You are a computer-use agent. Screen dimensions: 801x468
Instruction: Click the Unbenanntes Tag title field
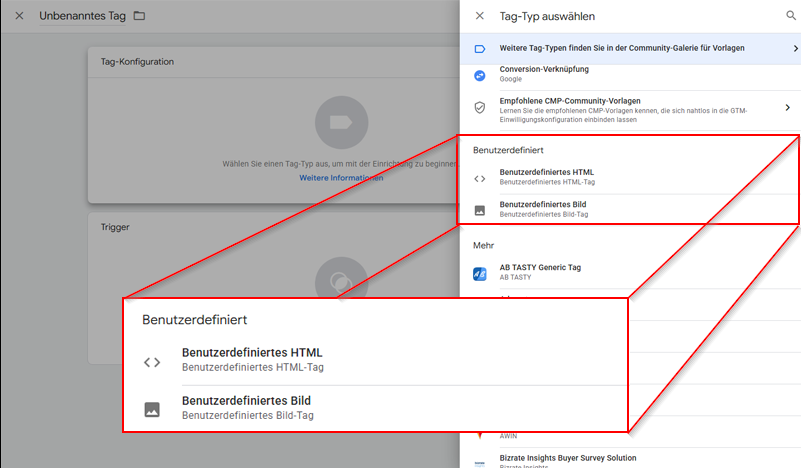coord(84,16)
